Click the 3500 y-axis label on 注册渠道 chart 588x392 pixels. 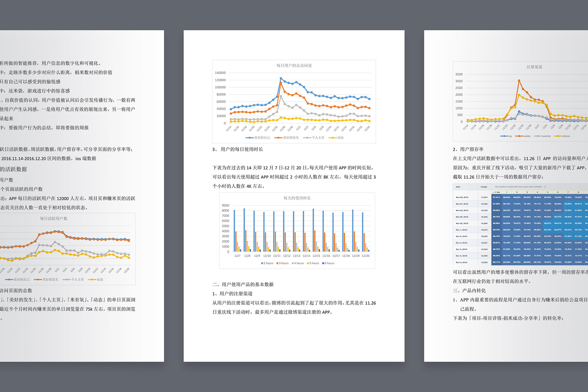[x=459, y=74]
